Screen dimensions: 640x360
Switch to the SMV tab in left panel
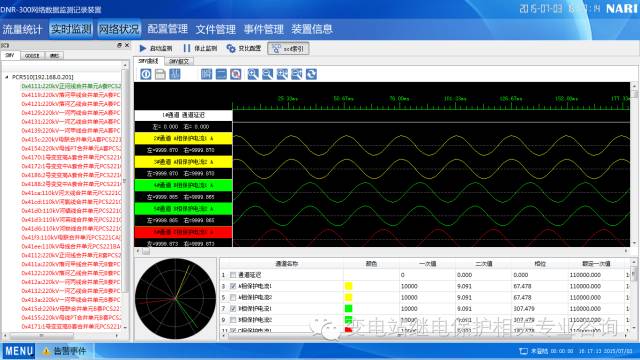[x=10, y=55]
